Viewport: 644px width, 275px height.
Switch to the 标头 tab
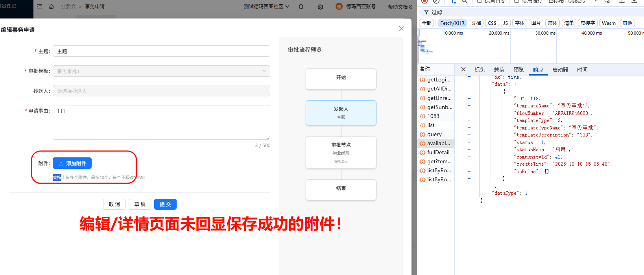(480, 70)
